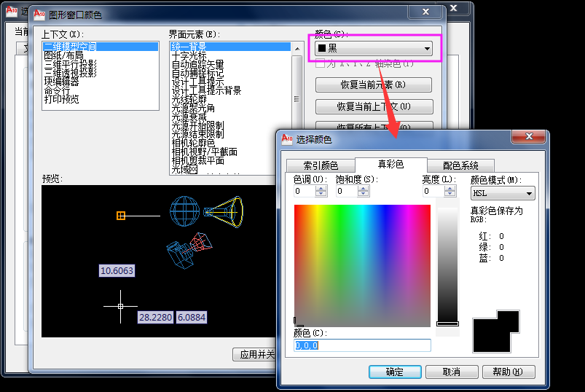Select 命令行 in the context list
The height and width of the screenshot is (392, 585).
[x=57, y=90]
